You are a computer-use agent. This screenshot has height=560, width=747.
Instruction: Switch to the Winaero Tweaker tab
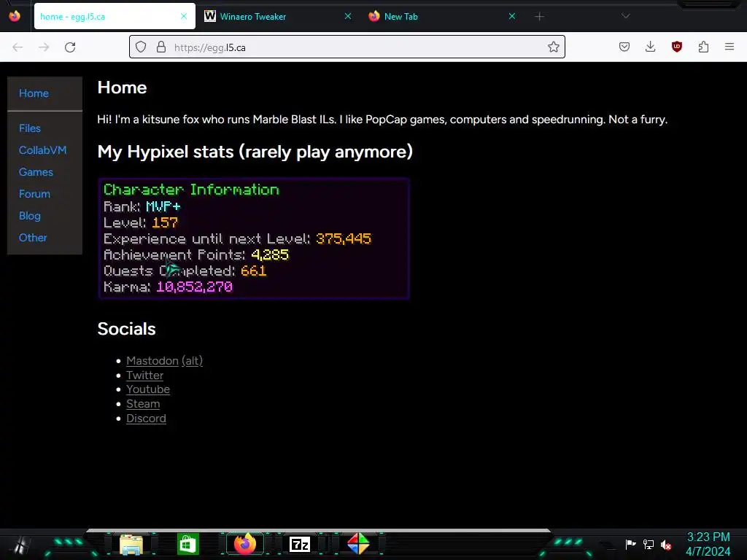point(278,16)
